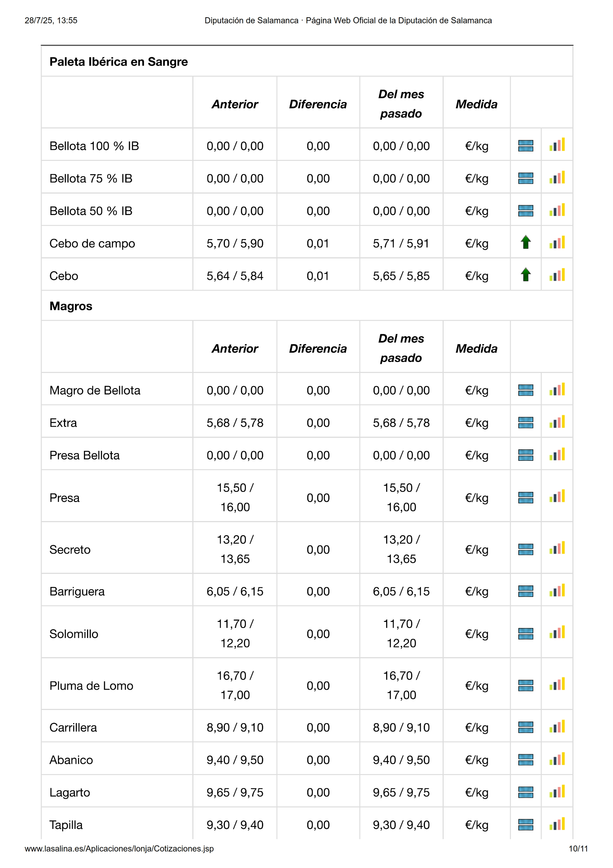Click the Paleta Ibérica en Sangre section heading

(x=119, y=62)
